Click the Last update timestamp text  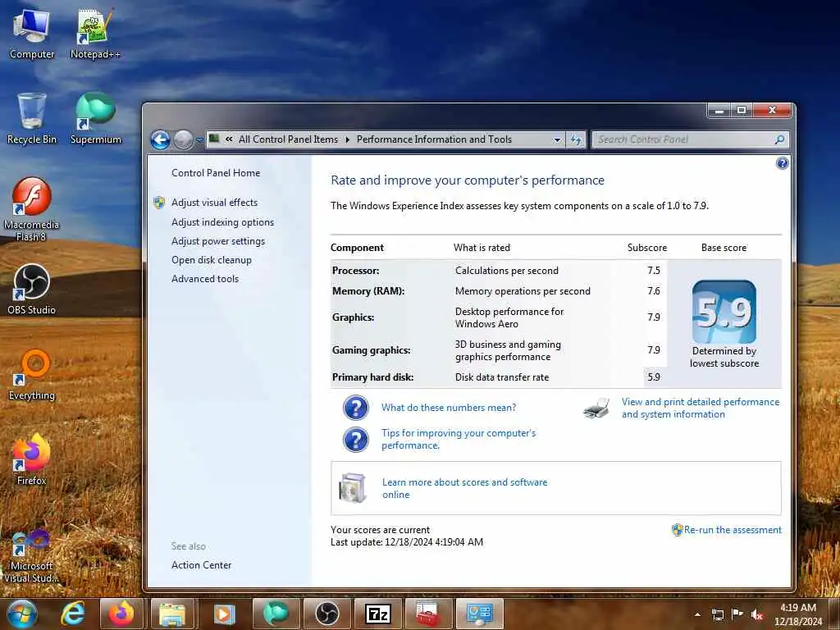tap(407, 542)
